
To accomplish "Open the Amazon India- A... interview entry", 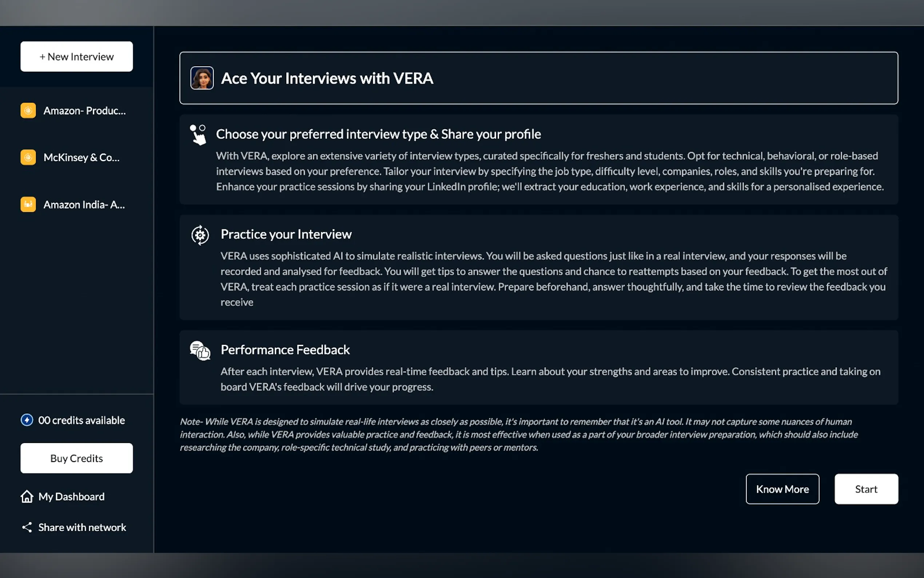I will pos(84,205).
